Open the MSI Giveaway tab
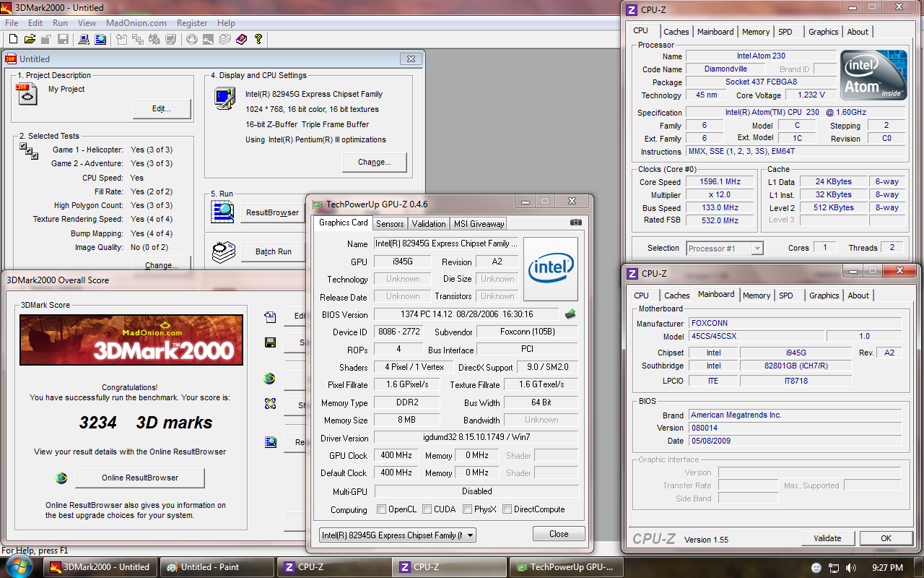 click(479, 224)
